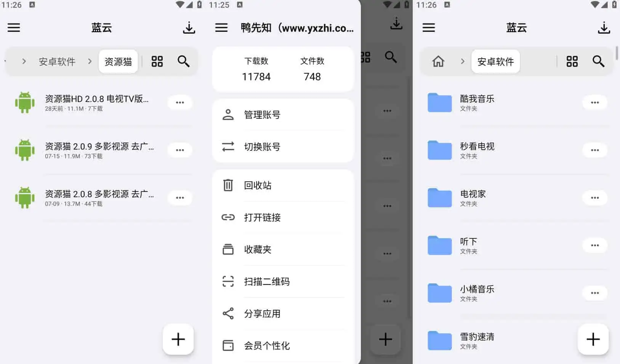The width and height of the screenshot is (620, 364).
Task: Open options menu for 酷我音乐 folder
Action: (594, 102)
